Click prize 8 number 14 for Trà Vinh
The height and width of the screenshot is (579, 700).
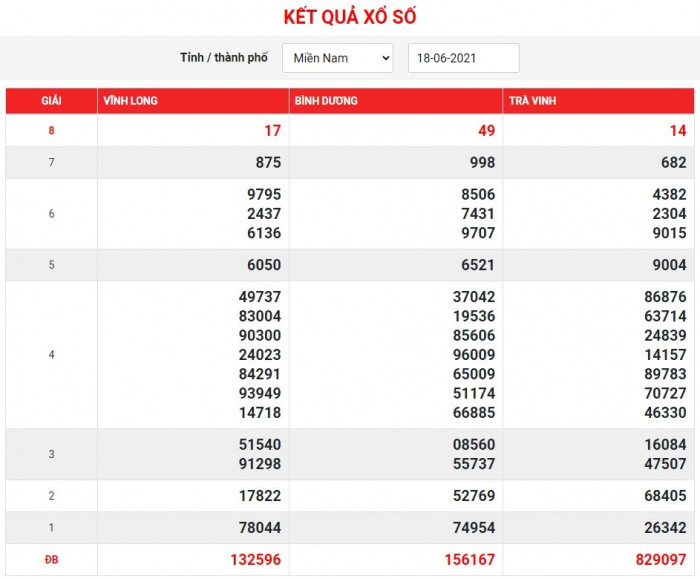click(x=677, y=131)
